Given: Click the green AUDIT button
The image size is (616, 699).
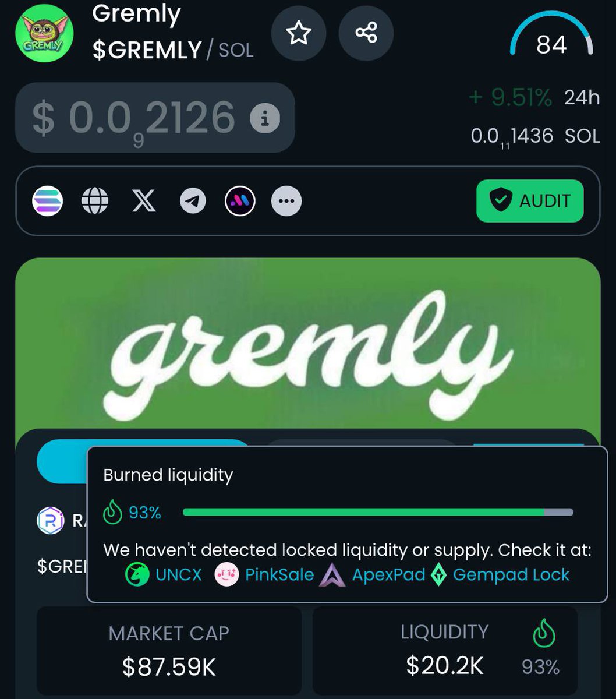Looking at the screenshot, I should [530, 201].
